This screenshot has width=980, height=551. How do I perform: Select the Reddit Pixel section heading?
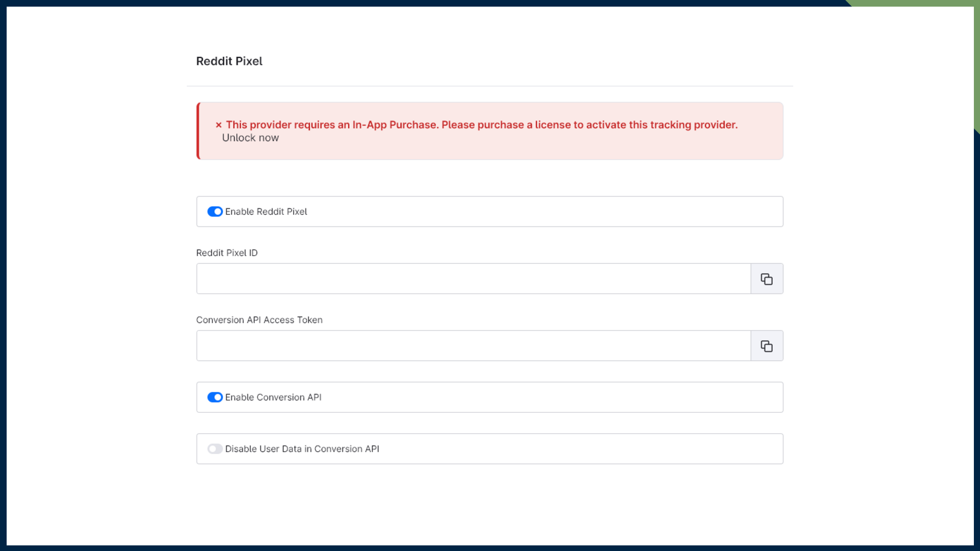pos(229,61)
